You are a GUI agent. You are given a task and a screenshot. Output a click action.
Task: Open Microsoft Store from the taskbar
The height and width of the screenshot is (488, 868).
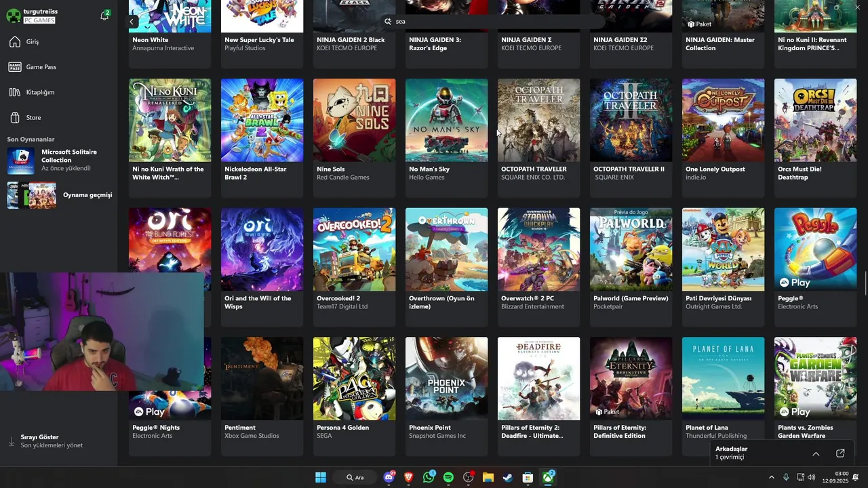tap(528, 478)
